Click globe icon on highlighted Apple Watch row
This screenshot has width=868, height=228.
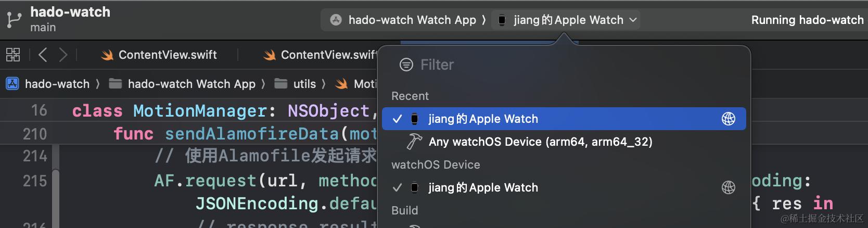729,119
